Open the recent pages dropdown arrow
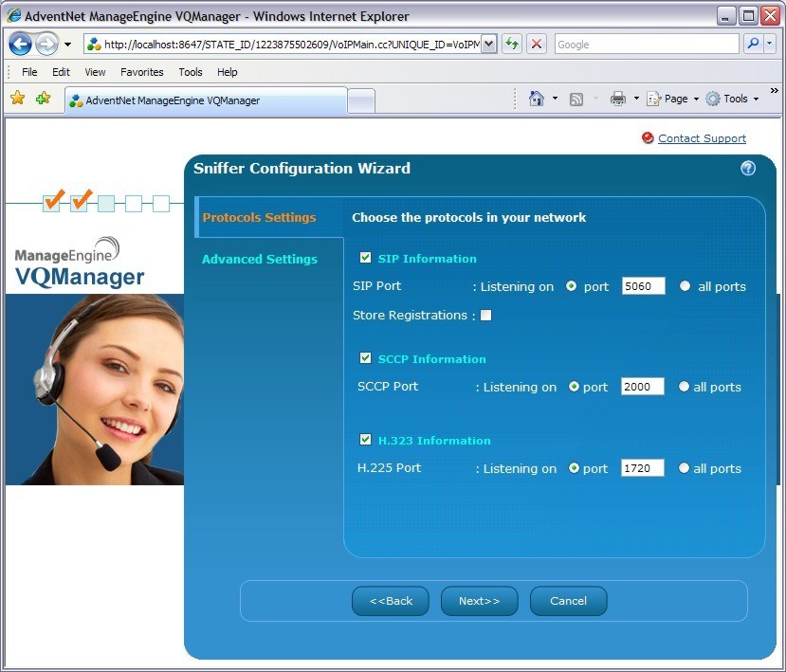 click(67, 45)
